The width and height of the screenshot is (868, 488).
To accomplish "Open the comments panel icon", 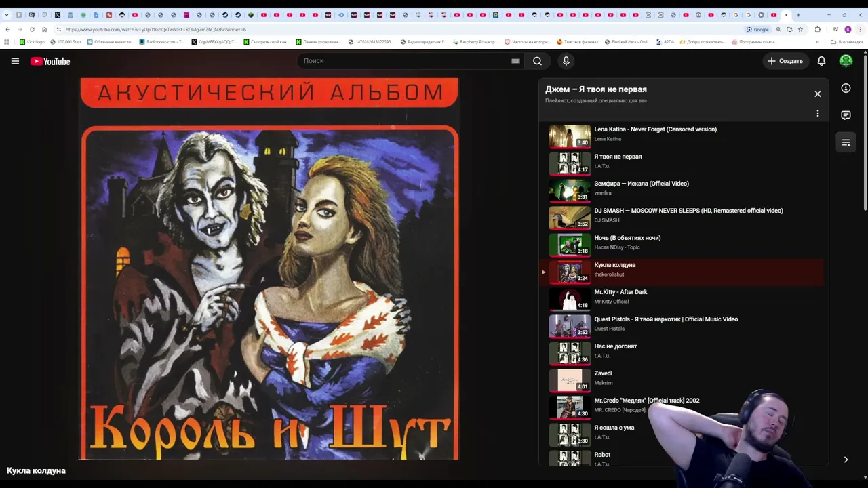I will [x=846, y=115].
